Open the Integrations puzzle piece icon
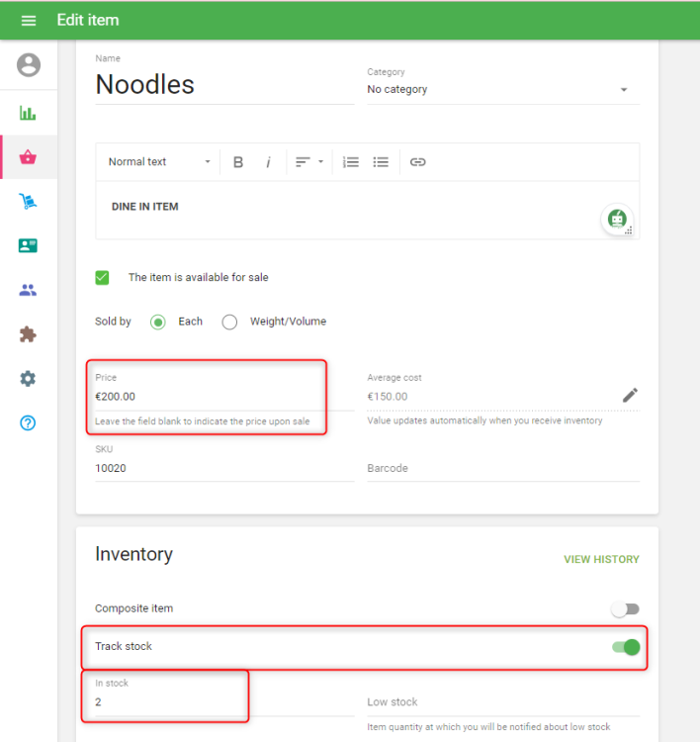Viewport: 700px width, 742px height. coord(28,334)
